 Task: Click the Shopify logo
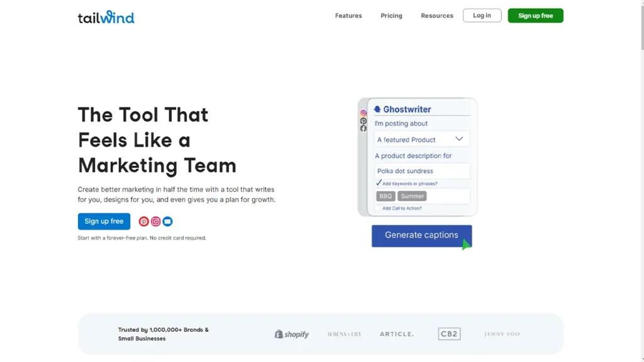[292, 334]
